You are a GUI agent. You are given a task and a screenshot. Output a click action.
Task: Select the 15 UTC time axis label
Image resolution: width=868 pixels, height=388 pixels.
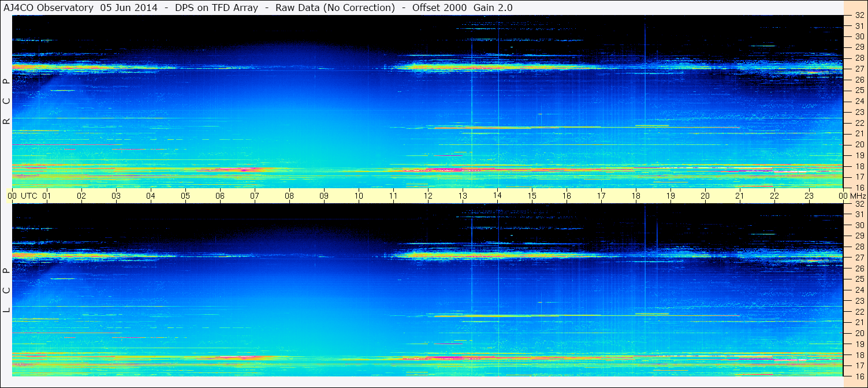click(532, 196)
